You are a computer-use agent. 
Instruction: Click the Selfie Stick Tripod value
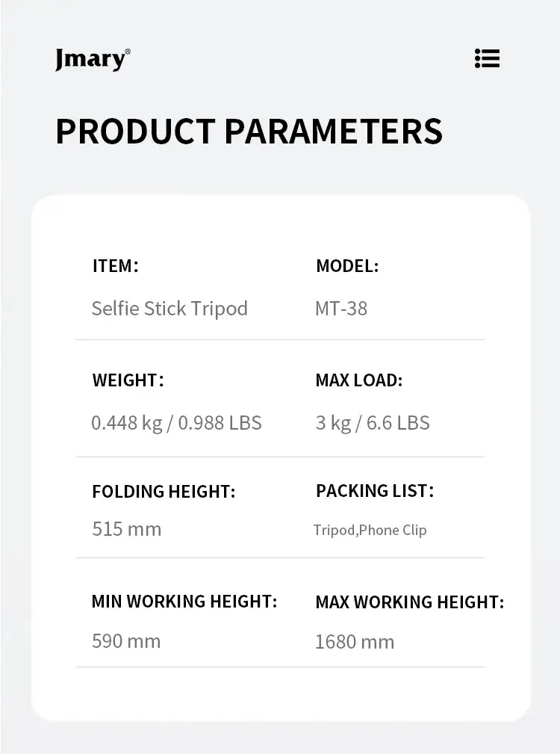pyautogui.click(x=169, y=309)
